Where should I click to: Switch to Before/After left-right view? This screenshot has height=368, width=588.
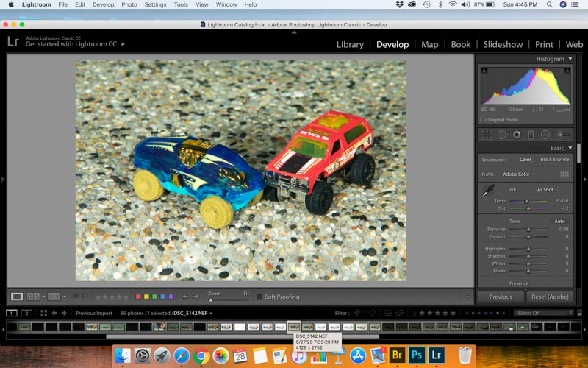click(x=33, y=297)
